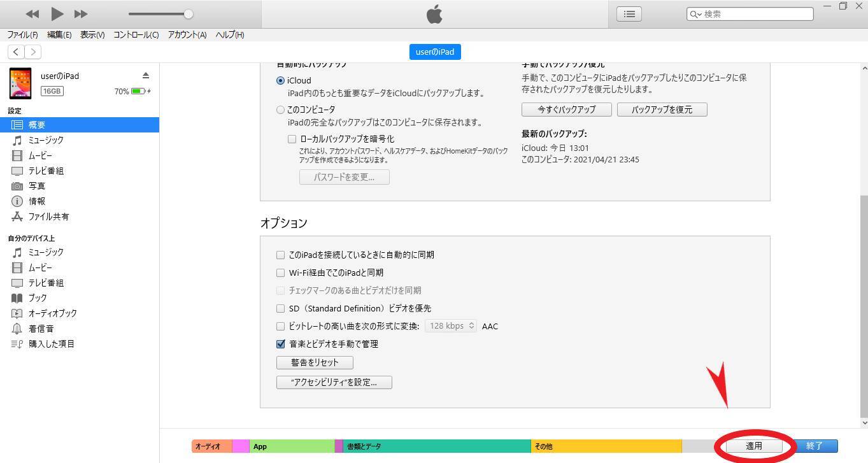Screen dimensions: 868x463
Task: Click the search field 検索
Action: [750, 14]
